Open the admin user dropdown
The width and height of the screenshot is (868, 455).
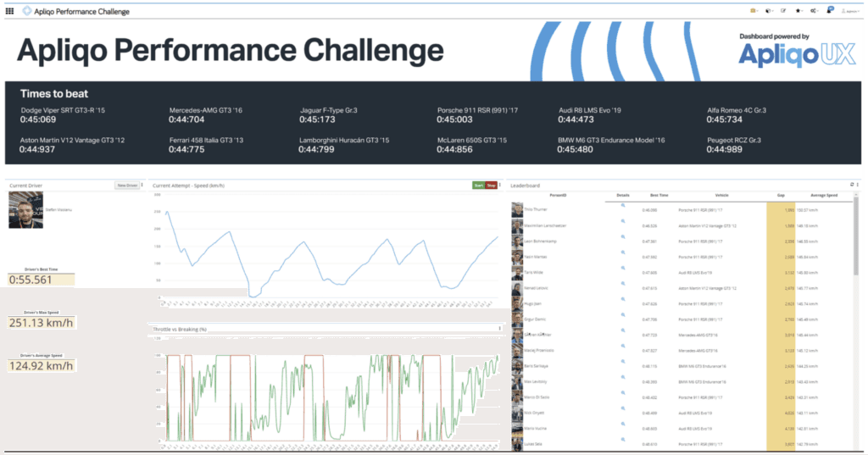pos(850,11)
